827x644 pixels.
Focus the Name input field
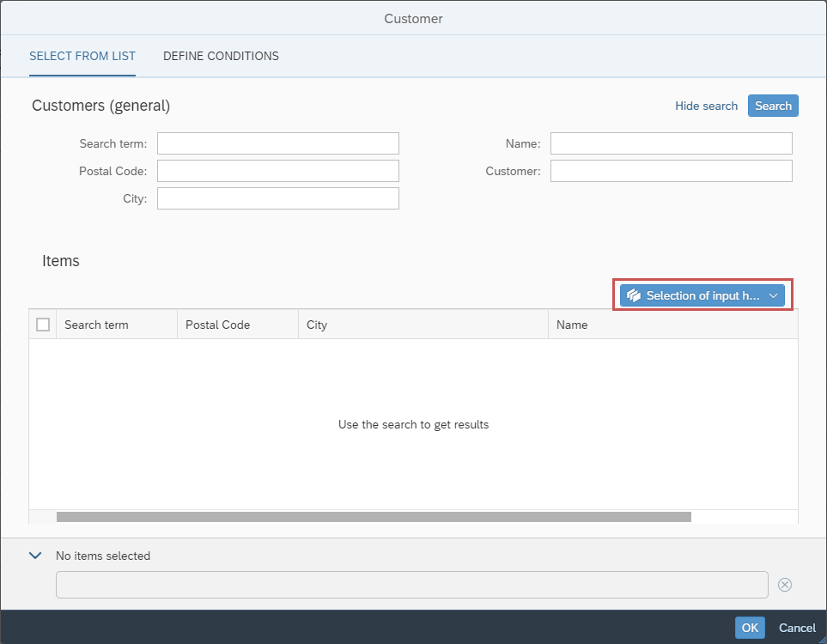(x=671, y=143)
